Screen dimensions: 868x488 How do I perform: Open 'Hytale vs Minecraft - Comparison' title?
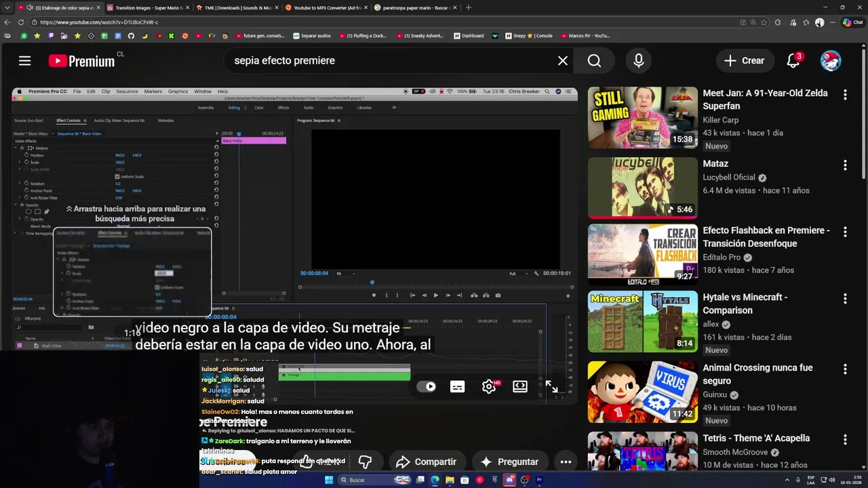click(745, 304)
